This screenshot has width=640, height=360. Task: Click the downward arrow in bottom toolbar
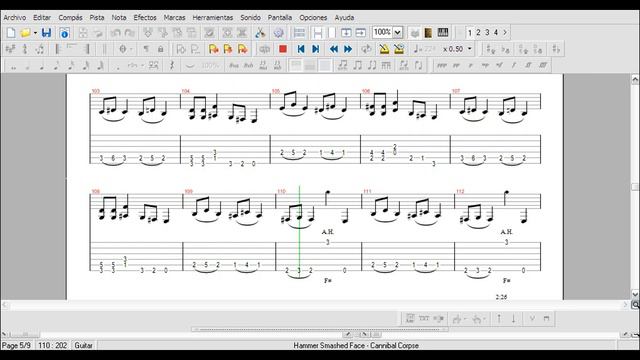pos(513,318)
